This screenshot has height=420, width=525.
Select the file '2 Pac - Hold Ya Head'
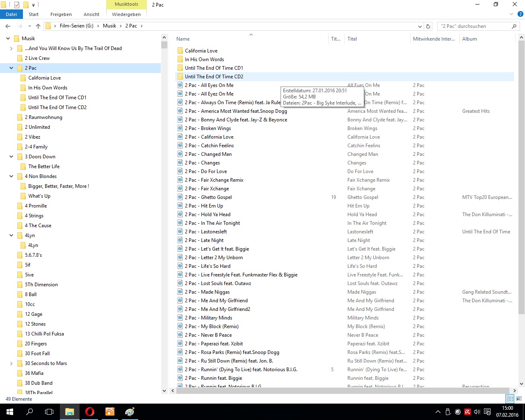pos(208,215)
